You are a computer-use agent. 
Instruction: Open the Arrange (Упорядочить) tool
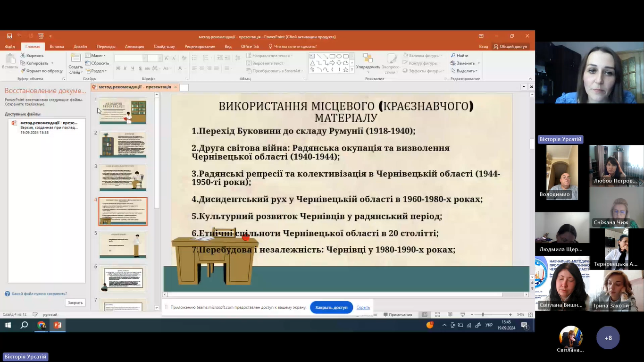pyautogui.click(x=368, y=62)
